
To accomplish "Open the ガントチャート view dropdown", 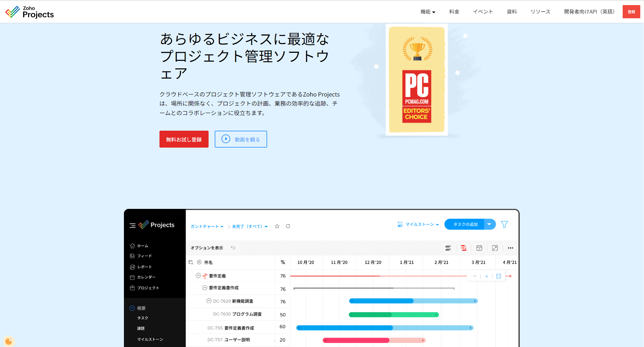I will [x=207, y=226].
